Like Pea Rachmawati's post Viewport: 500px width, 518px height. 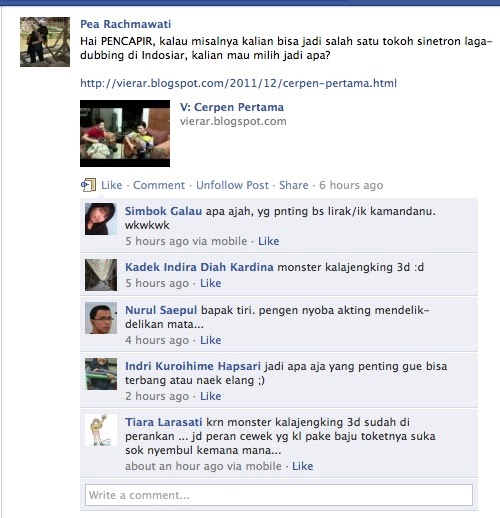[112, 185]
